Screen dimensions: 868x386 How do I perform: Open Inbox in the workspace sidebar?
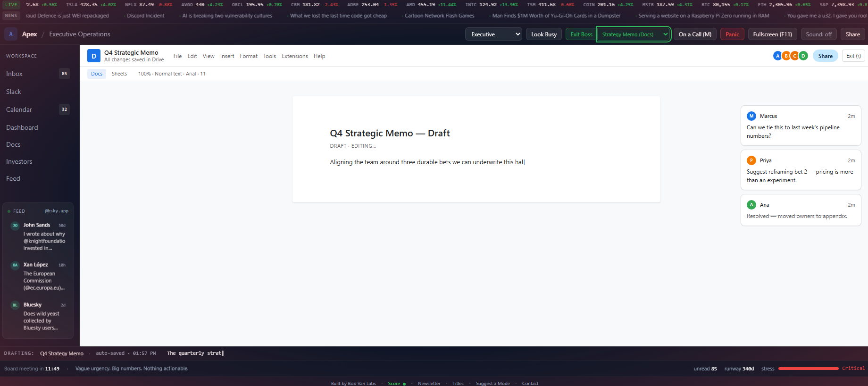[38, 74]
